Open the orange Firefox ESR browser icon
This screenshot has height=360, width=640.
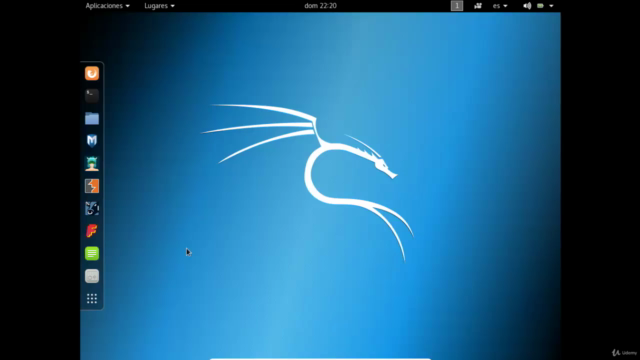pos(92,73)
